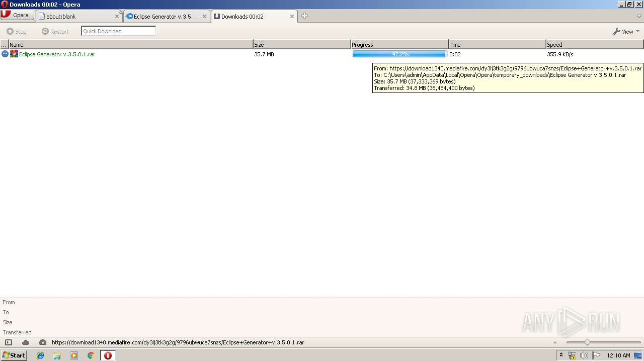
Task: Click the 12:10 AM clock
Action: pyautogui.click(x=618, y=355)
